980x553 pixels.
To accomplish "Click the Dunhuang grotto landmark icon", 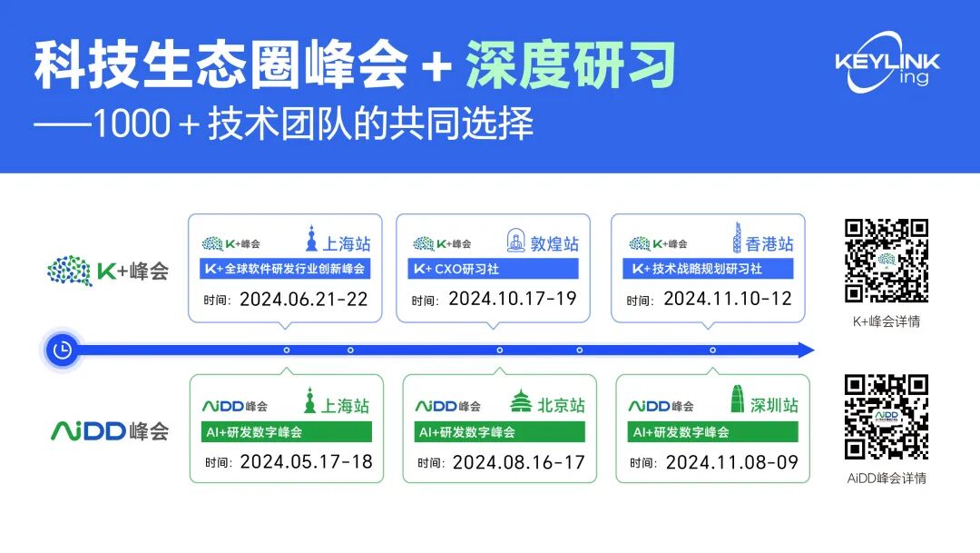I will point(517,240).
